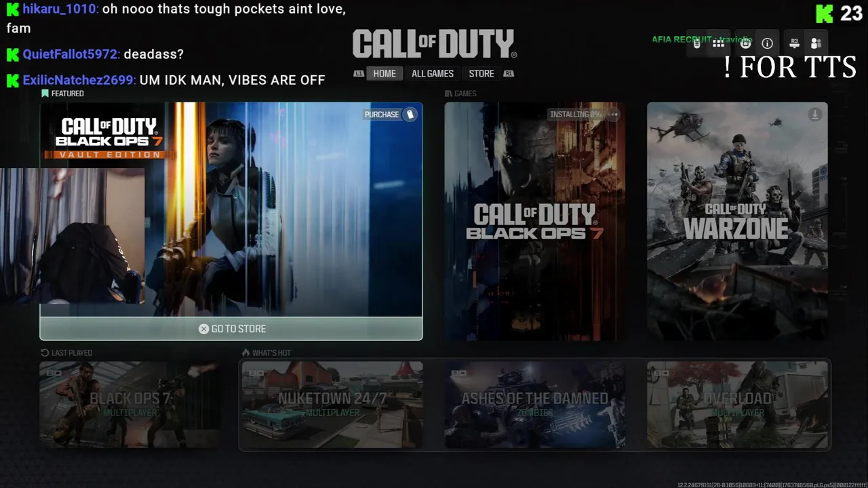
Task: Open the three-dot options on Black Ops 7 card
Action: (x=614, y=115)
